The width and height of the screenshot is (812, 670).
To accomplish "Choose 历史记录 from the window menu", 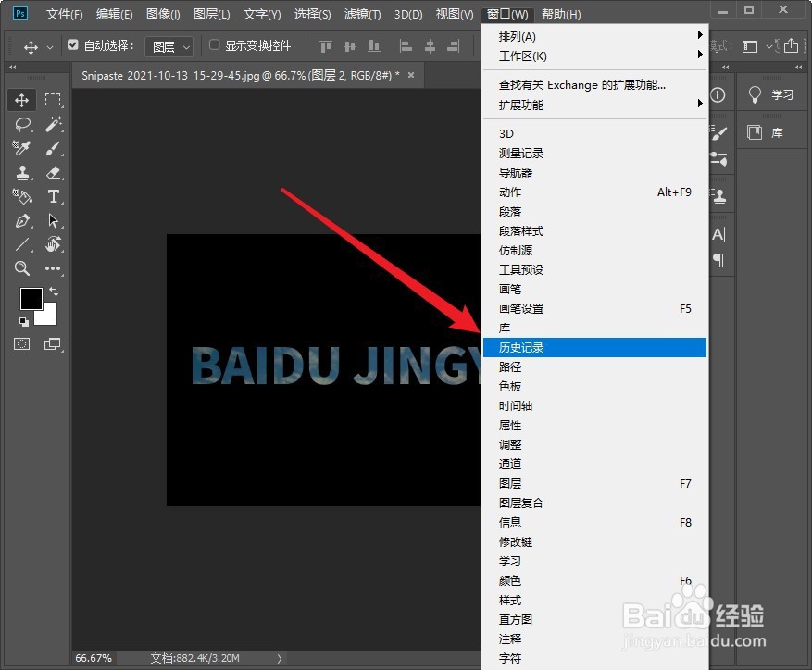I will click(594, 347).
